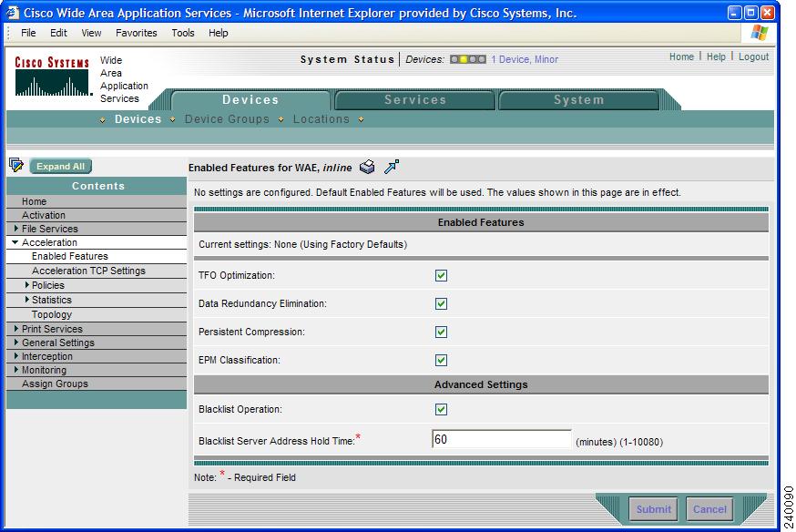Select the Devices sub-tab
This screenshot has width=796, height=532.
coord(138,119)
